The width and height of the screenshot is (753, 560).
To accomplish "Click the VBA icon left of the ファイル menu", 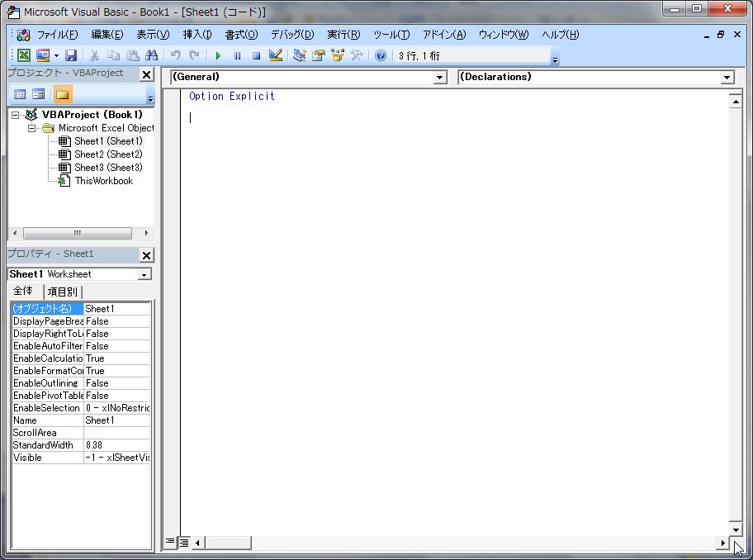I will (x=23, y=35).
